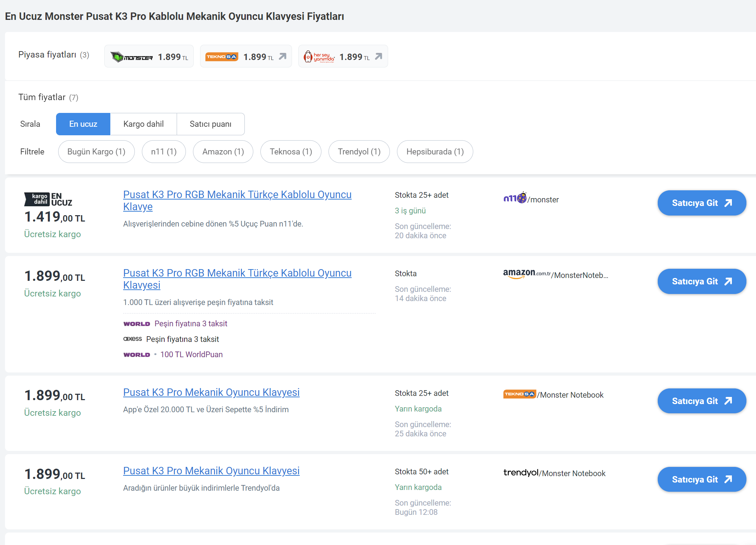
Task: Click '20 dakika önce' update time
Action: 420,236
